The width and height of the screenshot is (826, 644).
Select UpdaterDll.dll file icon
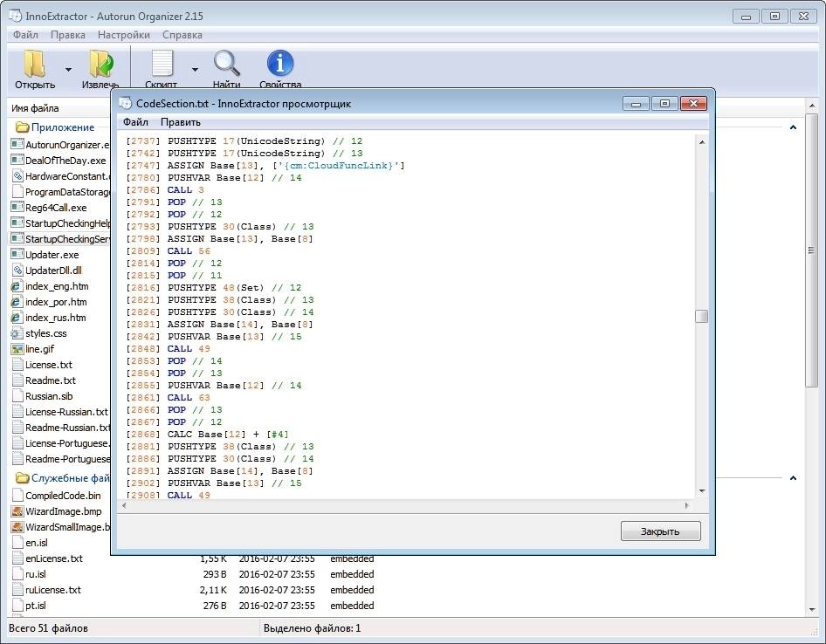coord(17,271)
